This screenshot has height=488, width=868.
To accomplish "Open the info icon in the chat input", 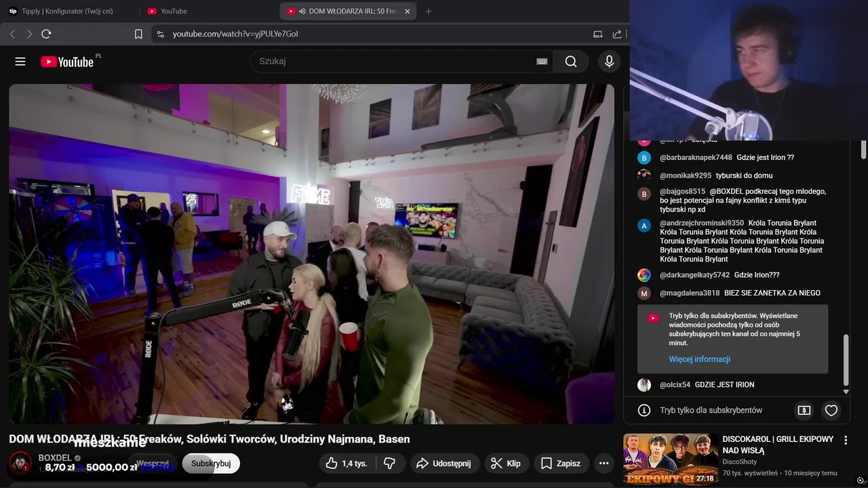I will (x=644, y=410).
